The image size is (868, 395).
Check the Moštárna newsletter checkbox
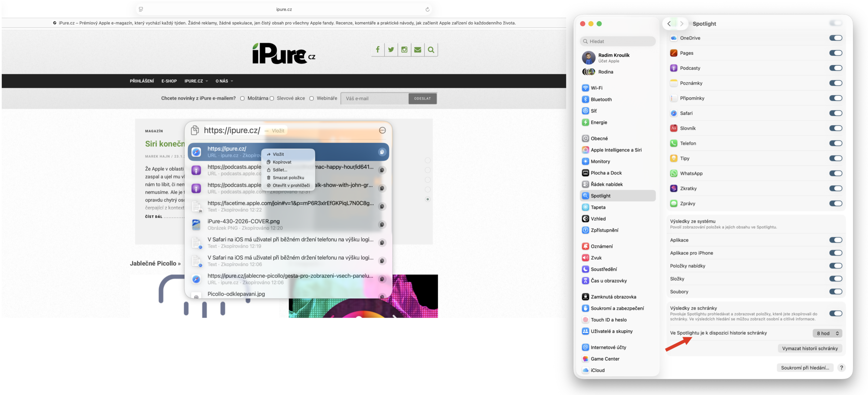point(242,99)
